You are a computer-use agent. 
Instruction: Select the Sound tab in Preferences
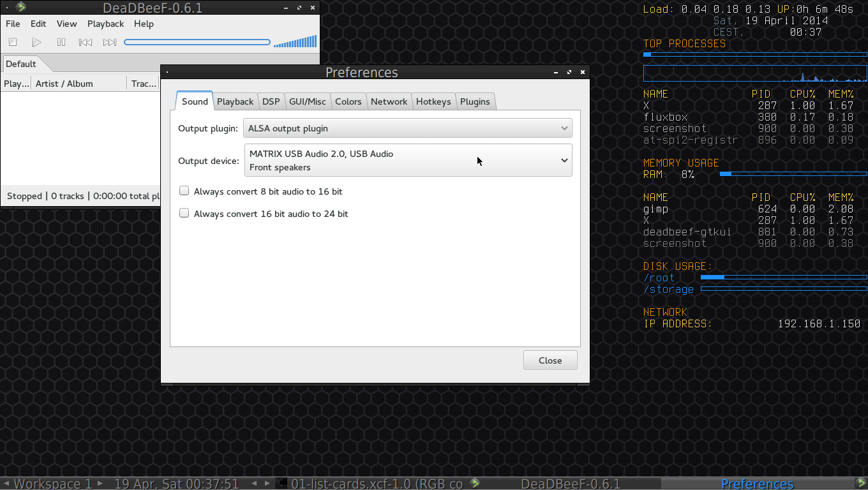pos(195,101)
